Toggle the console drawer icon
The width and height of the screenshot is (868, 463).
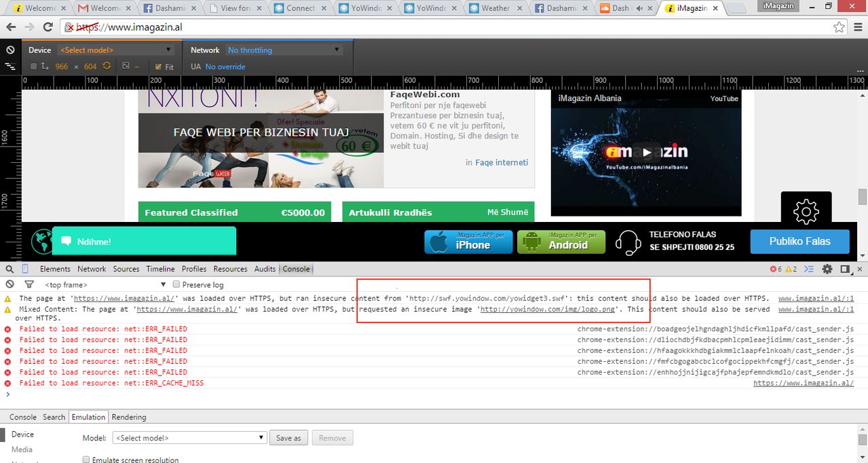click(809, 269)
